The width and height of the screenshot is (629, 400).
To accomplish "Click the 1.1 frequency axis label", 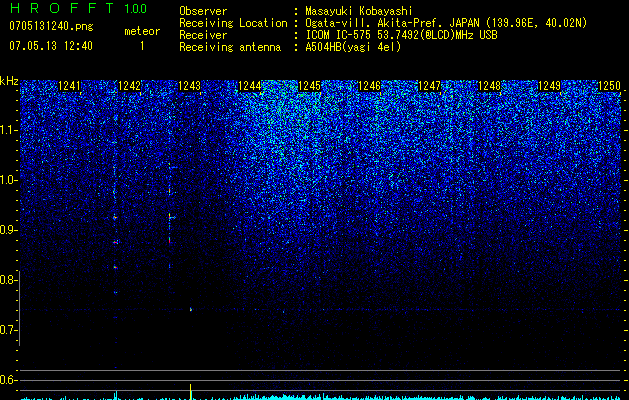I will pyautogui.click(x=8, y=130).
